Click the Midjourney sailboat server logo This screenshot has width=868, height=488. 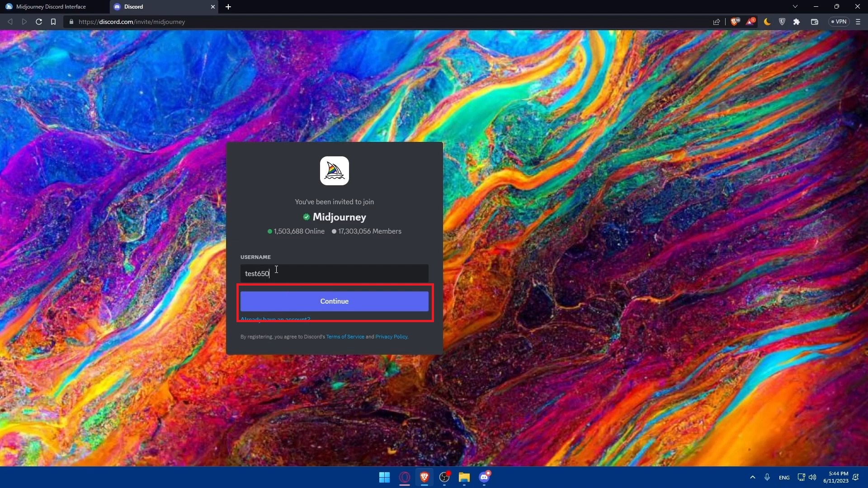pos(335,171)
